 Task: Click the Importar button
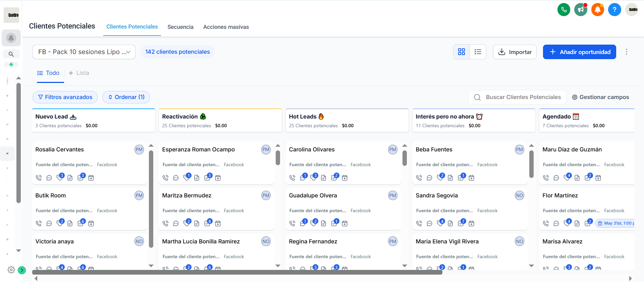click(x=515, y=52)
